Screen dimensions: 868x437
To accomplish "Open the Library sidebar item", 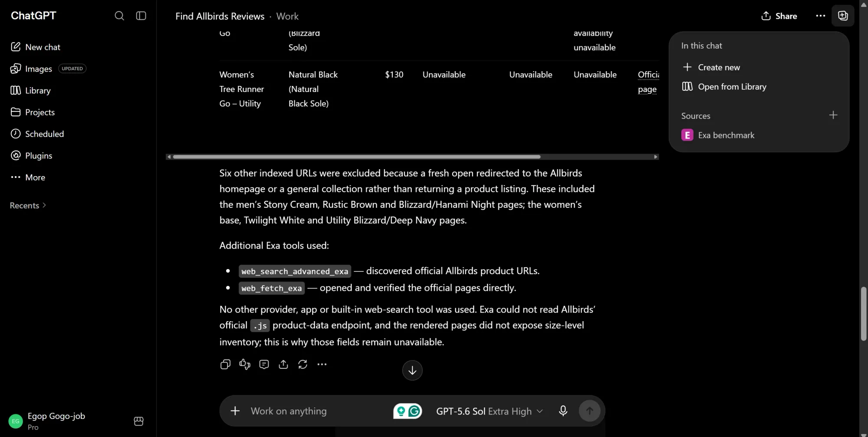I will (x=30, y=90).
